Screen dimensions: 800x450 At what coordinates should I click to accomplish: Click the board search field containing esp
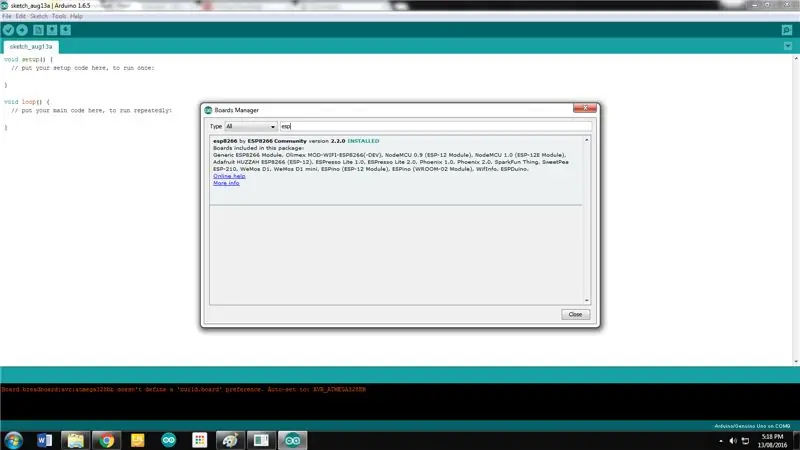coord(436,126)
